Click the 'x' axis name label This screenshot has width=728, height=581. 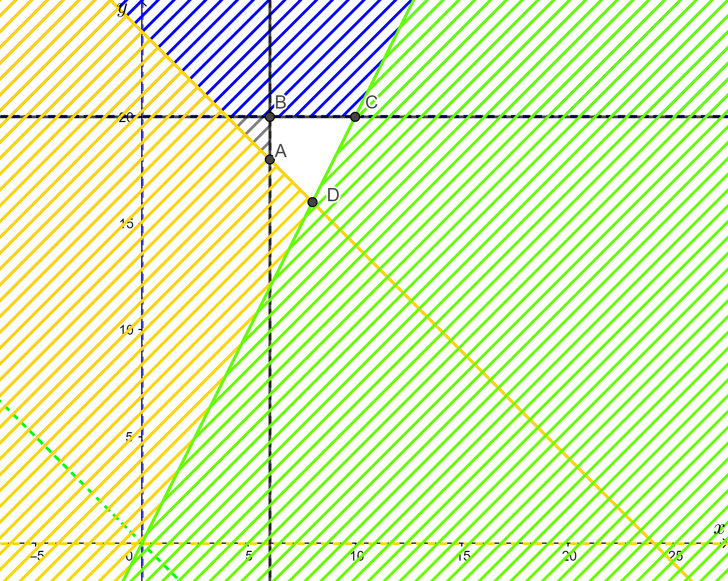(719, 529)
